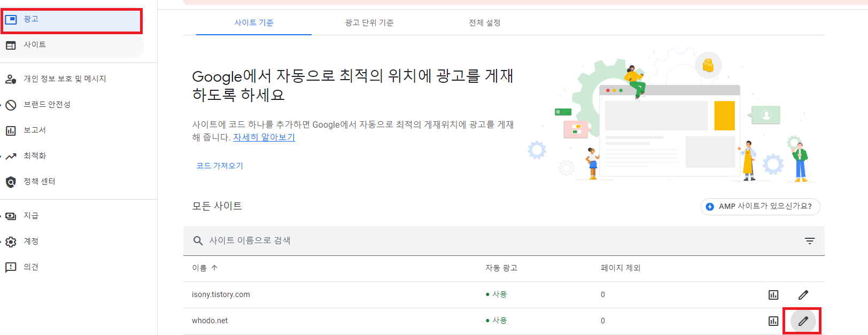Open the 자세히 알아보기 link
868x335 pixels.
tap(264, 137)
